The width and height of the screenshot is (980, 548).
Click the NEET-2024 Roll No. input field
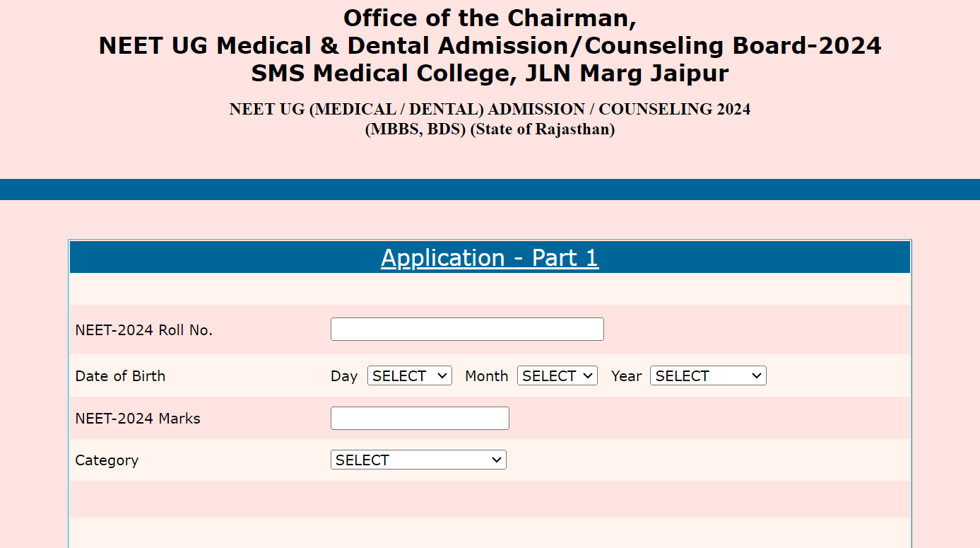point(467,330)
